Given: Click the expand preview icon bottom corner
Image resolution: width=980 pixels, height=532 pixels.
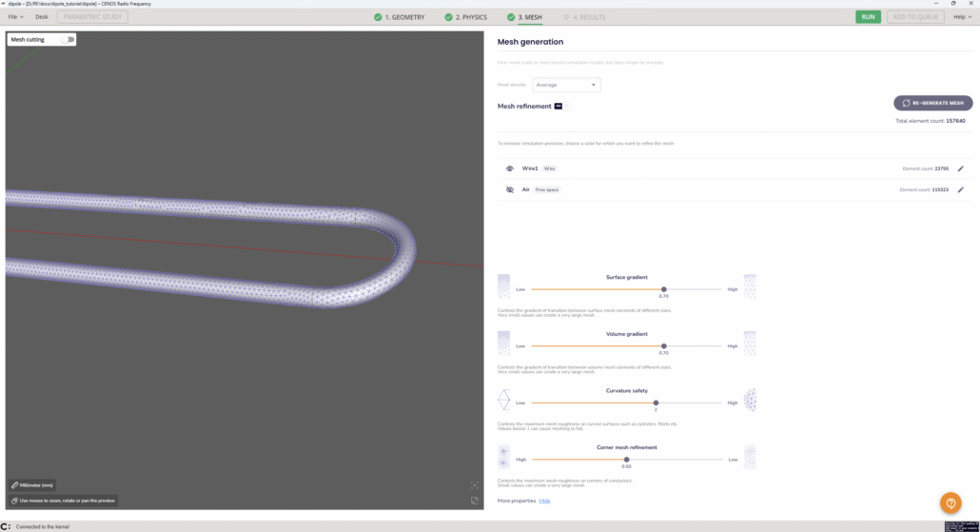Looking at the screenshot, I should (x=475, y=501).
